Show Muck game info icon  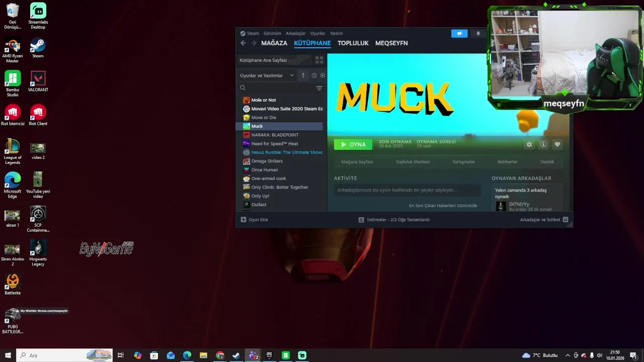[543, 144]
